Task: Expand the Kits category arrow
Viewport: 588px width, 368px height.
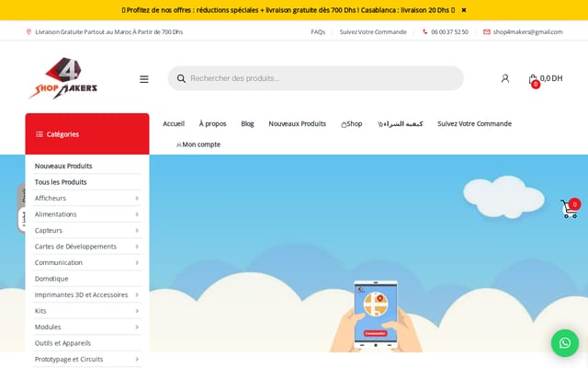Action: tap(137, 311)
